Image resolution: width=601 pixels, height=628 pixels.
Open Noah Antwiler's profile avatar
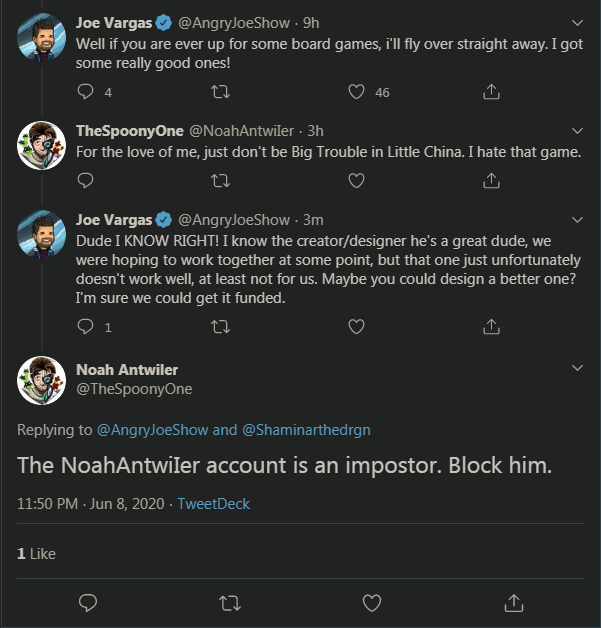coord(42,379)
